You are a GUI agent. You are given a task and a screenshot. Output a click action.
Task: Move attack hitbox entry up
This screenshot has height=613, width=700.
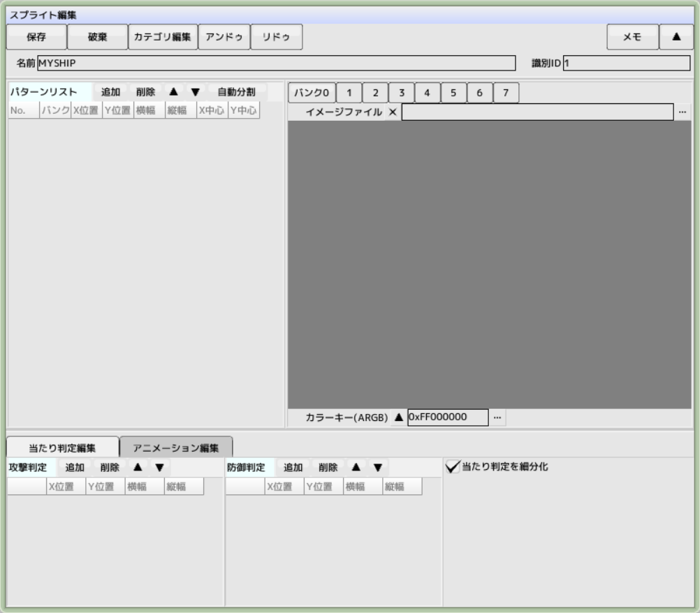click(x=138, y=467)
